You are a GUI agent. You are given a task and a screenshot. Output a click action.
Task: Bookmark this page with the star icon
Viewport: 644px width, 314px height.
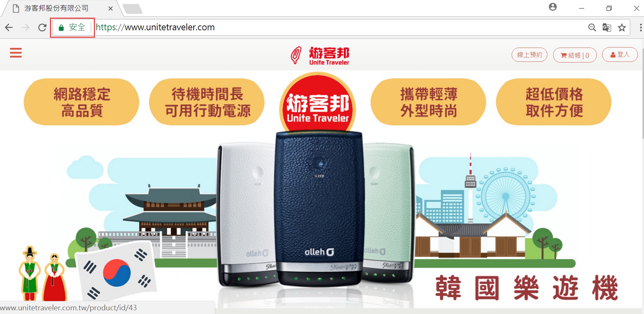pos(622,28)
